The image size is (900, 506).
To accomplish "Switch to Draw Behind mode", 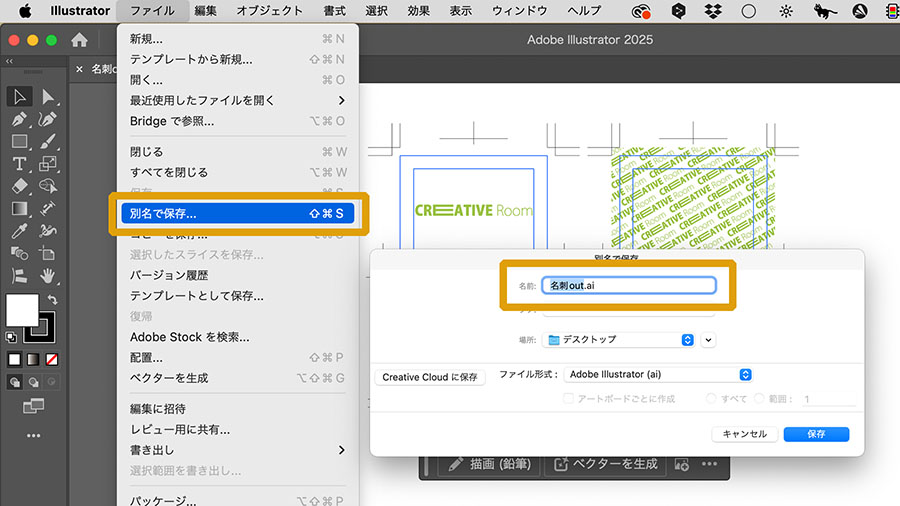I will [33, 382].
